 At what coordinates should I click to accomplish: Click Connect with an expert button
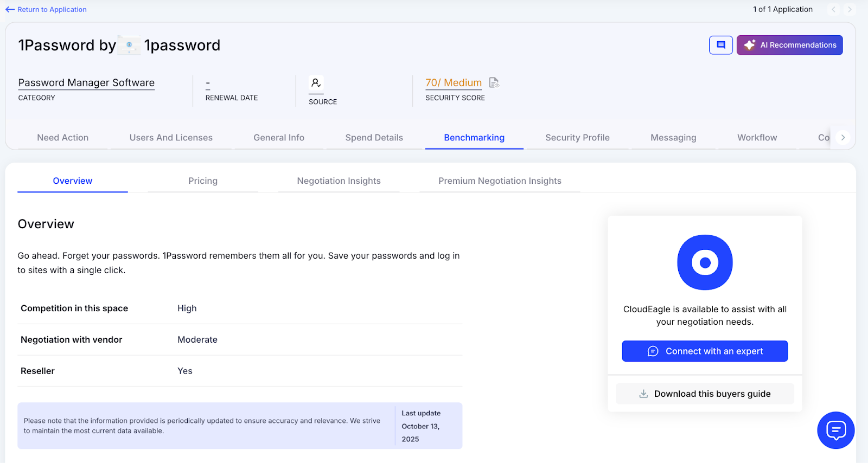point(705,351)
